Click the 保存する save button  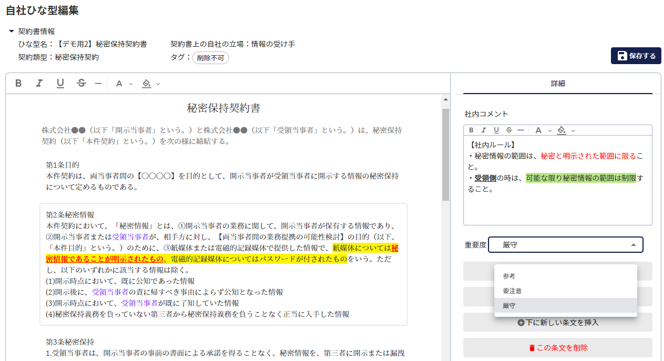tap(636, 56)
